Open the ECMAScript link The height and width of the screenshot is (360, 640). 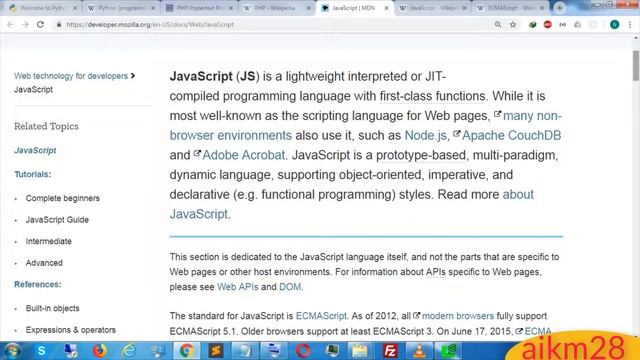point(321,316)
